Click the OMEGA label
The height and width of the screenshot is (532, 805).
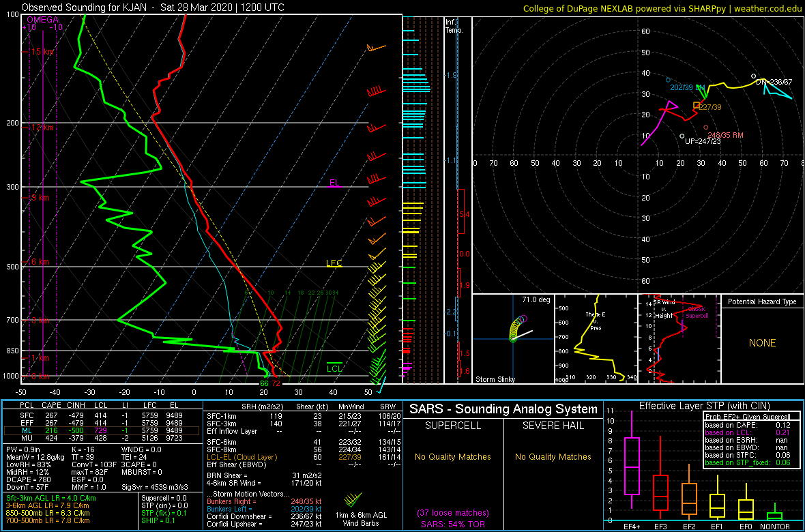tap(42, 19)
